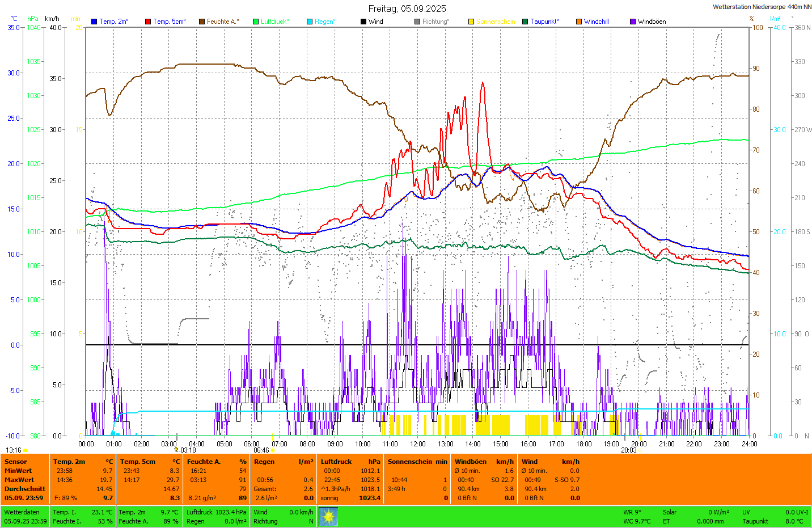Click the sunrise marker at 06:46

[273, 450]
